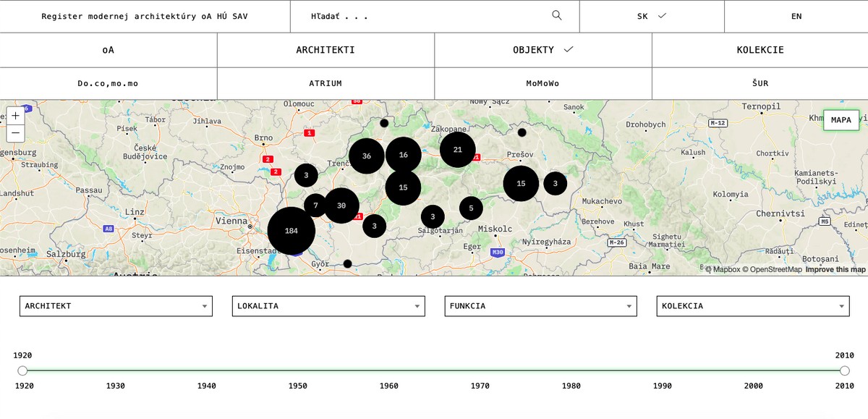Open the Do.co,mo.mo collection link
The height and width of the screenshot is (419, 868).
coord(108,83)
